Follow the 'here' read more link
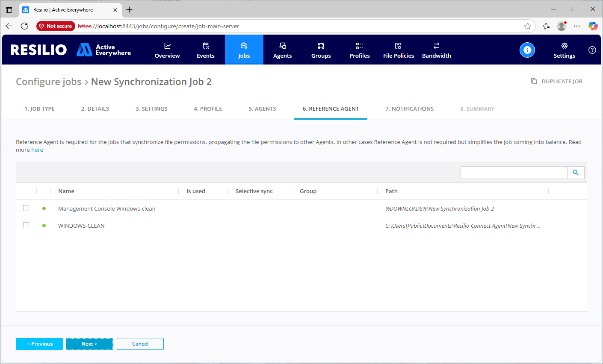The height and width of the screenshot is (364, 603). (x=37, y=150)
